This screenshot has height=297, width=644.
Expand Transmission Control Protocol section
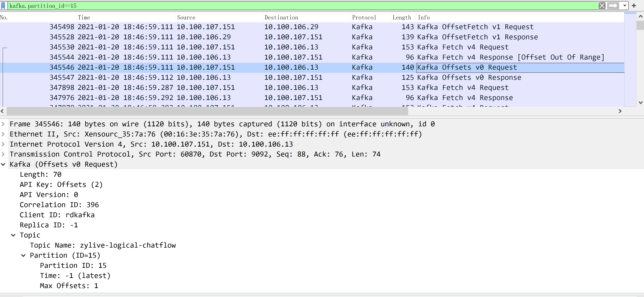pyautogui.click(x=3, y=154)
